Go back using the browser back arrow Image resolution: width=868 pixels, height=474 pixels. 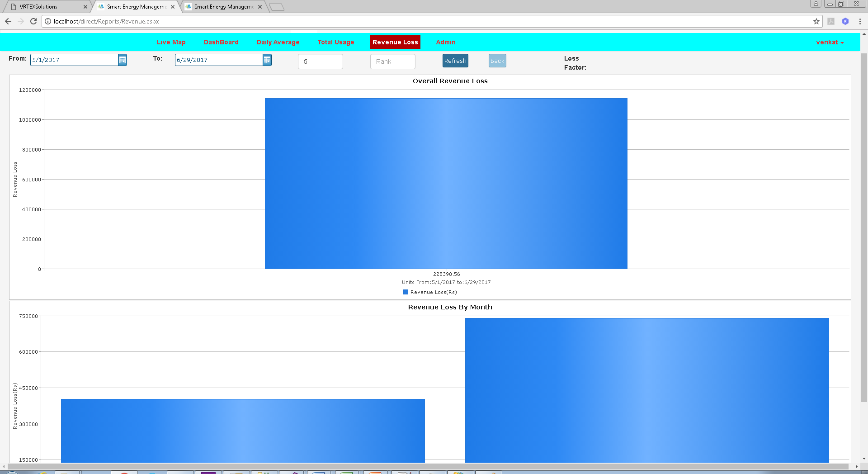[x=8, y=21]
